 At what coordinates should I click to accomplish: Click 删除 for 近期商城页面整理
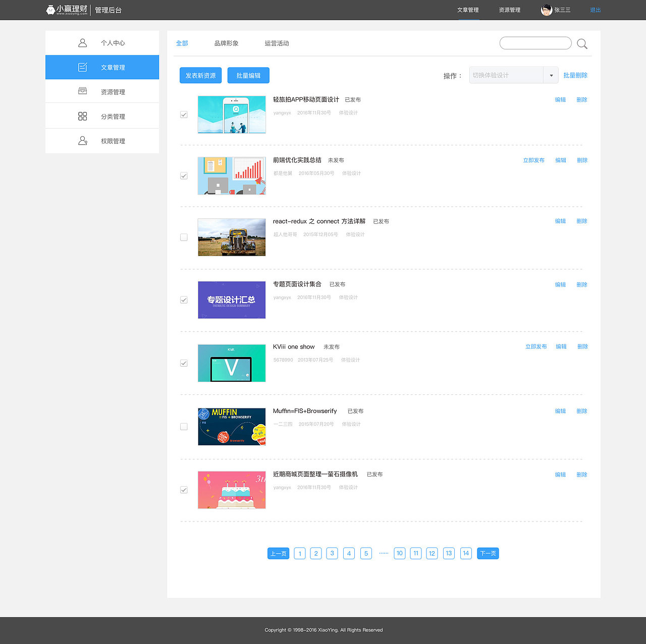tap(582, 475)
